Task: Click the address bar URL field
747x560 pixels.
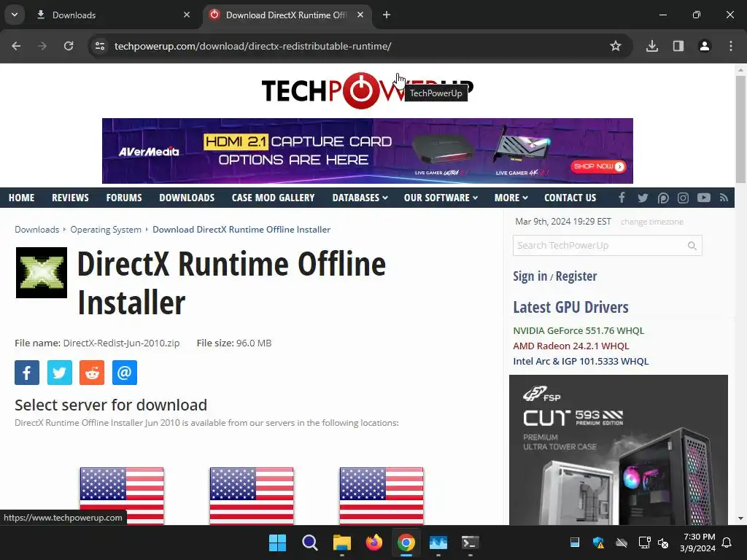Action: 352,46
